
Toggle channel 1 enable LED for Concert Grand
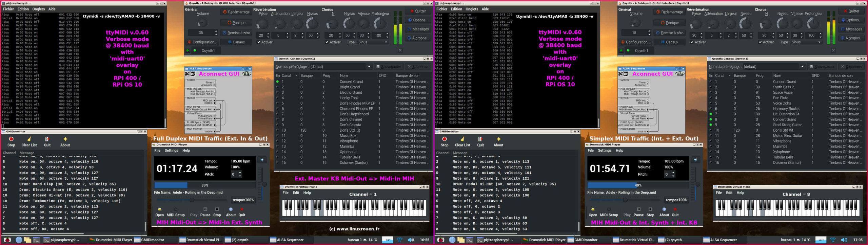[x=277, y=82]
